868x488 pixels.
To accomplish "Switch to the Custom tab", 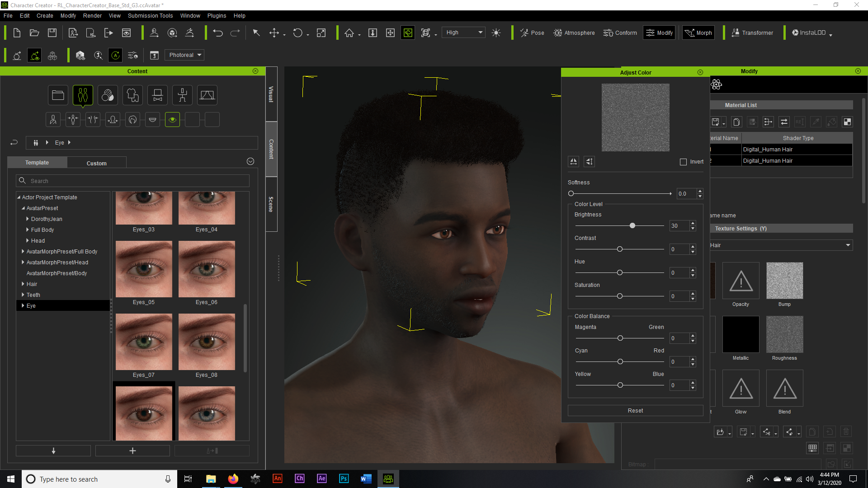I will 97,163.
